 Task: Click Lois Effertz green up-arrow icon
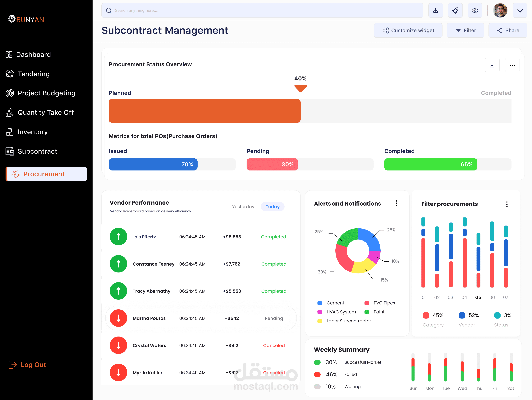[x=118, y=237]
